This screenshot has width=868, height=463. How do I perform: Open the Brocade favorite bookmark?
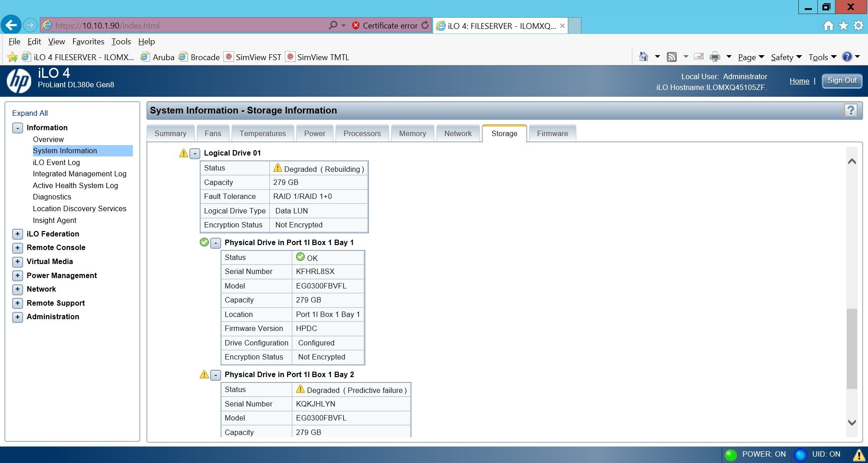[x=199, y=57]
